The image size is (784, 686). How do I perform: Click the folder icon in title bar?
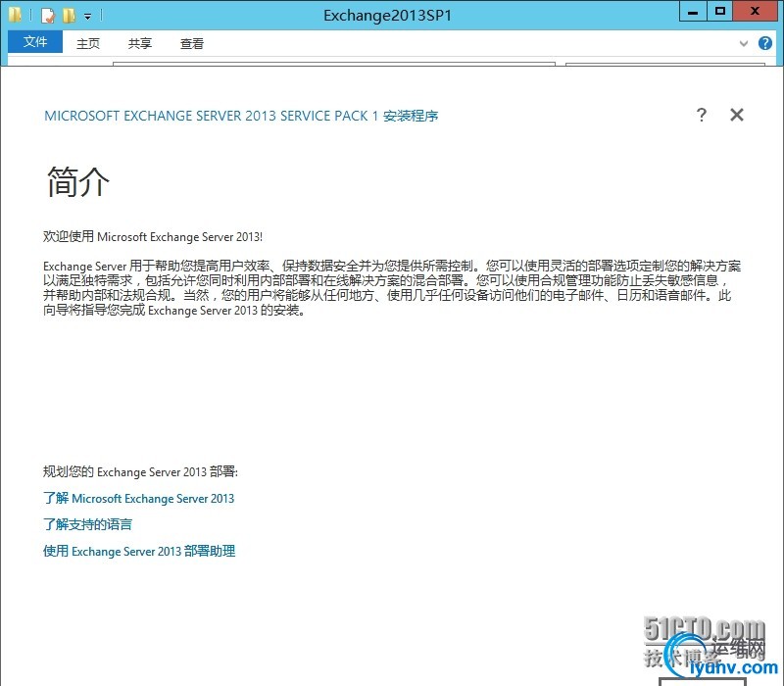click(x=15, y=15)
